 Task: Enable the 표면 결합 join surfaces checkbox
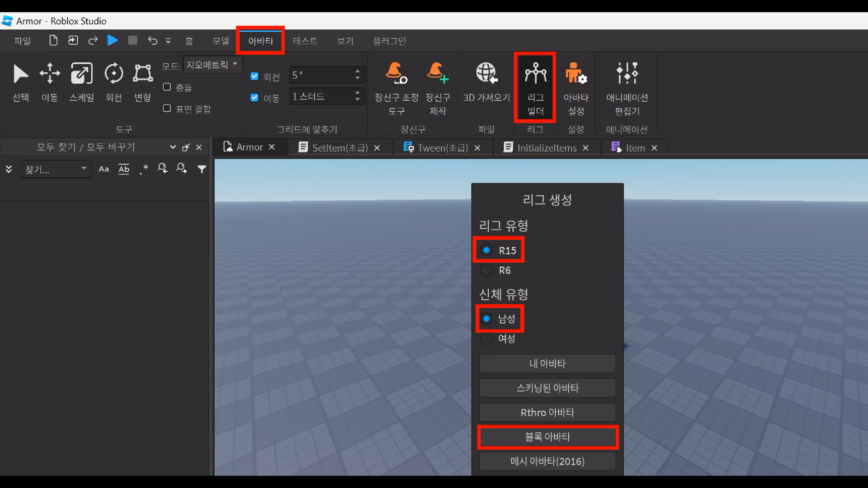click(167, 108)
